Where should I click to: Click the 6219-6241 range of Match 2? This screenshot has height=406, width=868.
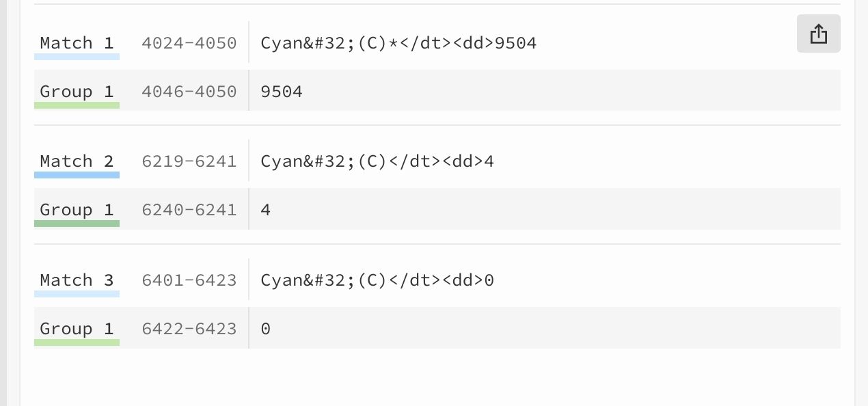pos(189,161)
